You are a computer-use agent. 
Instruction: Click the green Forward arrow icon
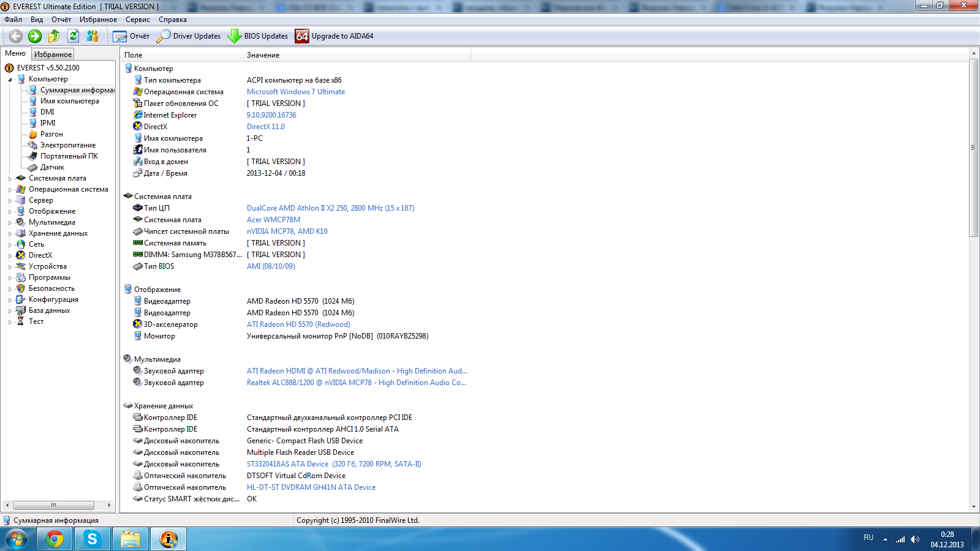(x=35, y=36)
